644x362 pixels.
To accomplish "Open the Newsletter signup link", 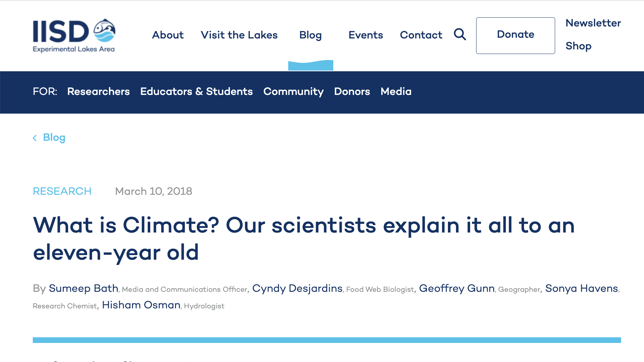I will click(x=593, y=23).
